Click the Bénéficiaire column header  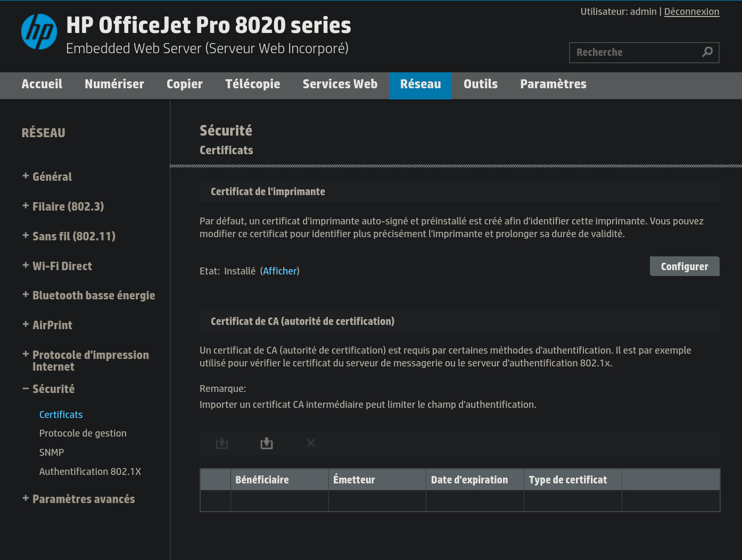(x=279, y=480)
